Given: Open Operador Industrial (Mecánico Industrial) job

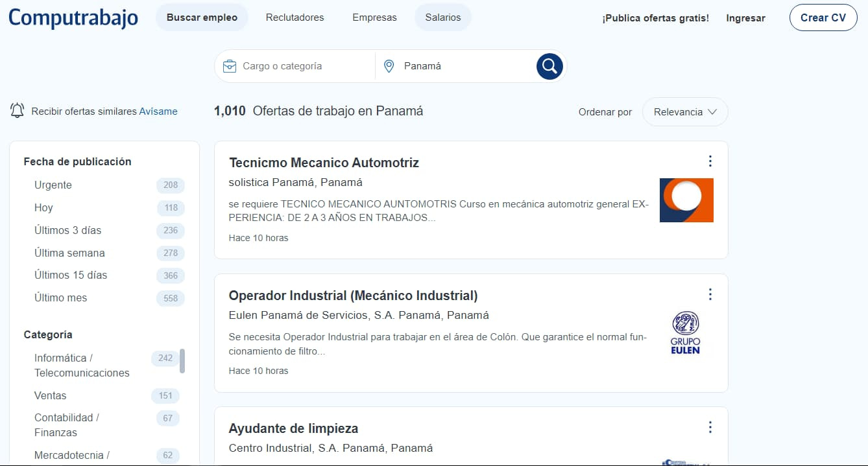Looking at the screenshot, I should 353,296.
